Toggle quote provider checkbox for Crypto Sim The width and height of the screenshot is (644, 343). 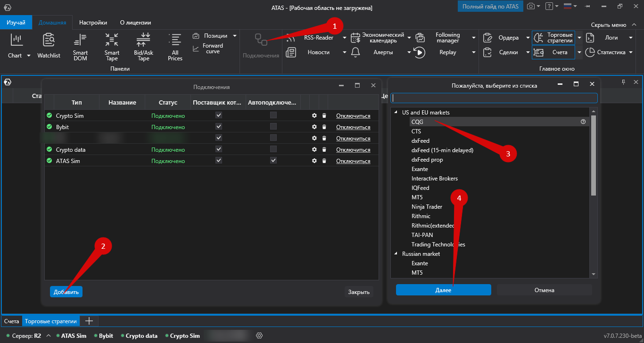tap(218, 115)
